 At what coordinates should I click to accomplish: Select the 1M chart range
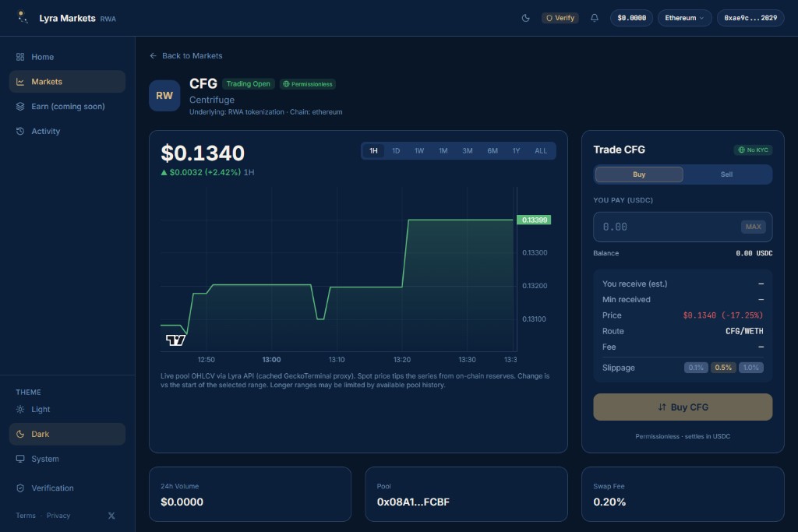click(x=443, y=150)
